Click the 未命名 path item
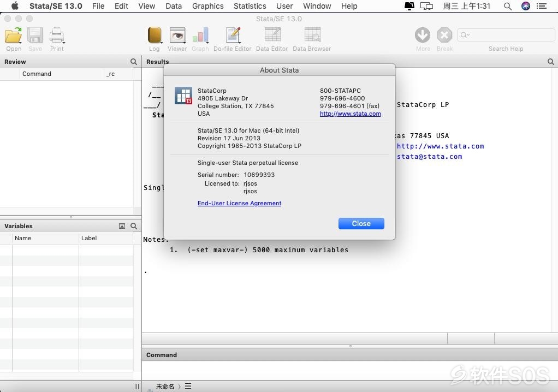 [x=165, y=387]
